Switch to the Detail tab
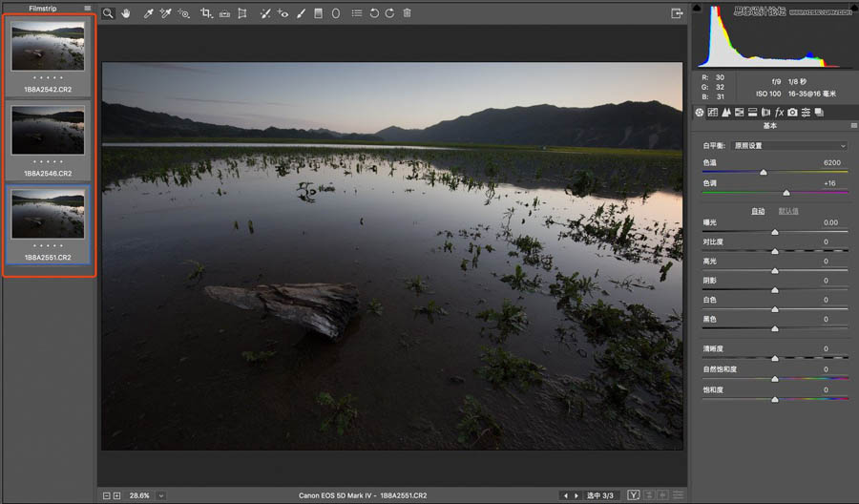Viewport: 859px width, 504px height. (726, 113)
